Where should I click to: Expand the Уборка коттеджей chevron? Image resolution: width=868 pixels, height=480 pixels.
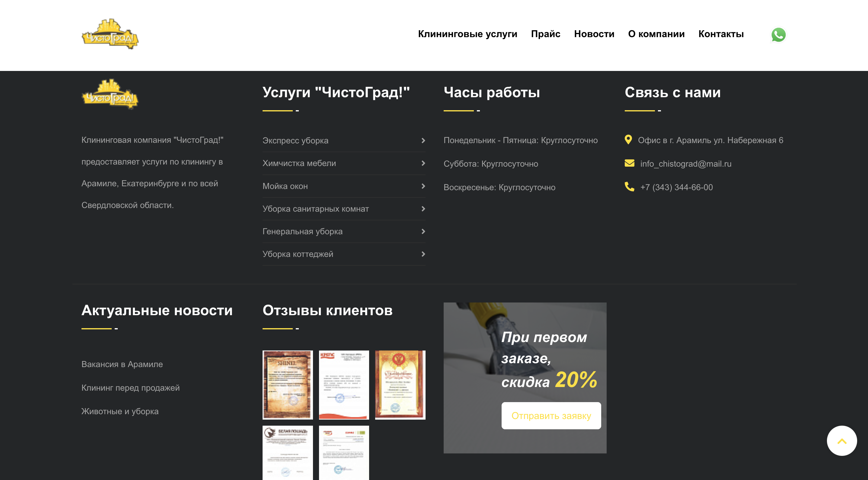423,254
